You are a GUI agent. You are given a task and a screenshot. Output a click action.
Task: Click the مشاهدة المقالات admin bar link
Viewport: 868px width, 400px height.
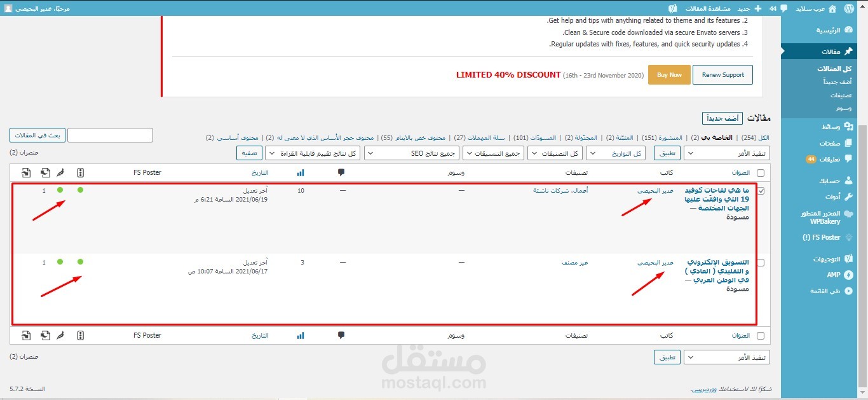(x=709, y=9)
